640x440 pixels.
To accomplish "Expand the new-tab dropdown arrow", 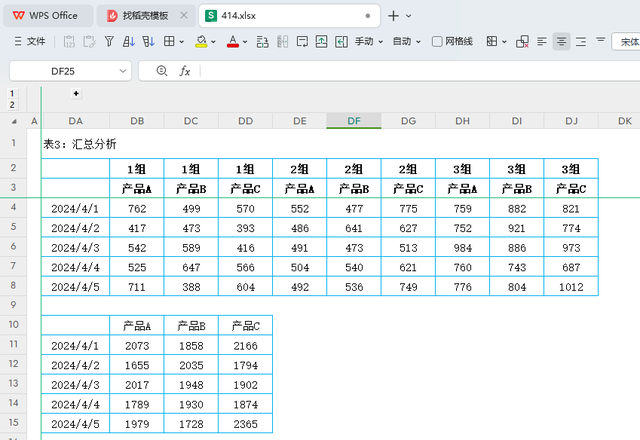I will click(x=409, y=16).
